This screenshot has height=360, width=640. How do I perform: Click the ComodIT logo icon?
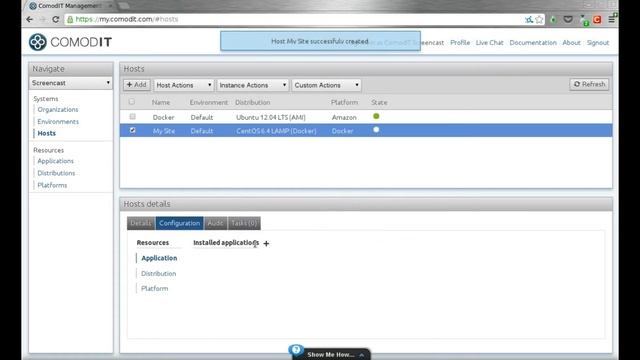(x=38, y=42)
